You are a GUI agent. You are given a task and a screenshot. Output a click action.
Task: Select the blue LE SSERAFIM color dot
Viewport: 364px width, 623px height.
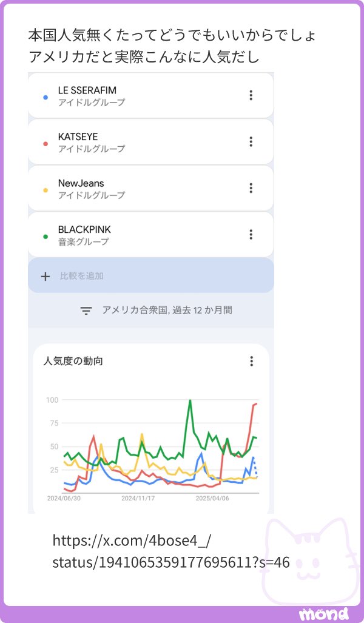click(45, 97)
